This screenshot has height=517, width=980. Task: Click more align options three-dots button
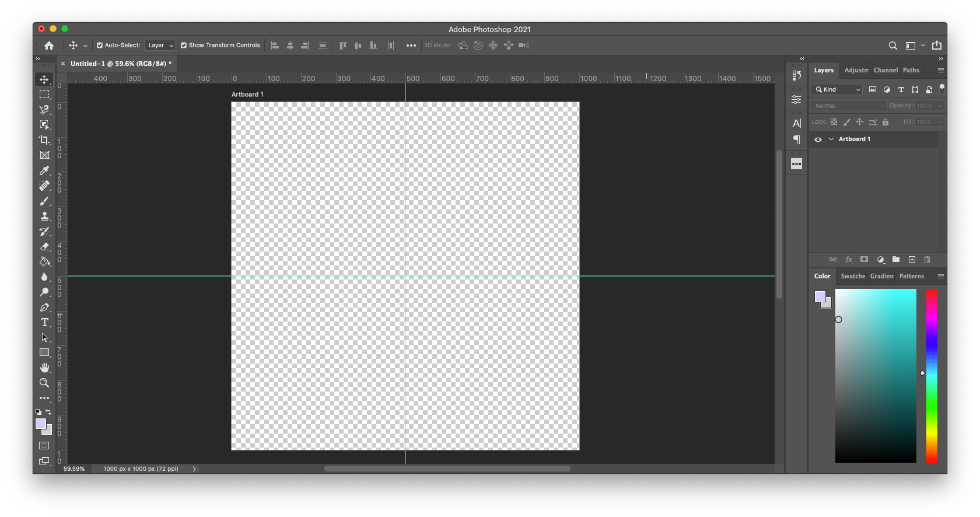[411, 46]
